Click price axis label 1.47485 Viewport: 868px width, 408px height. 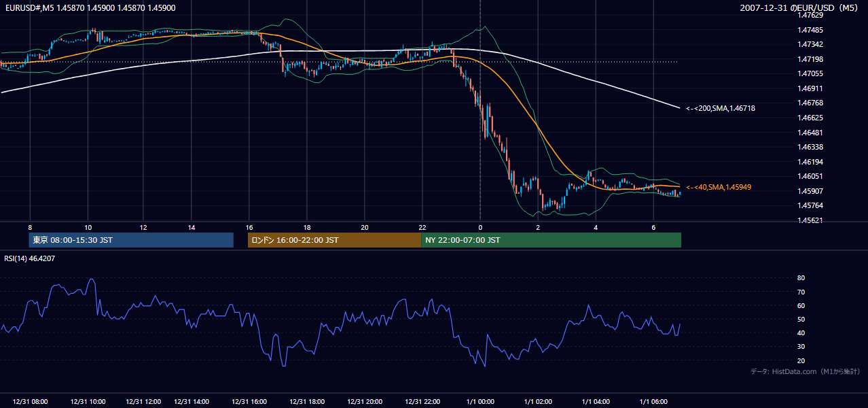click(x=810, y=30)
